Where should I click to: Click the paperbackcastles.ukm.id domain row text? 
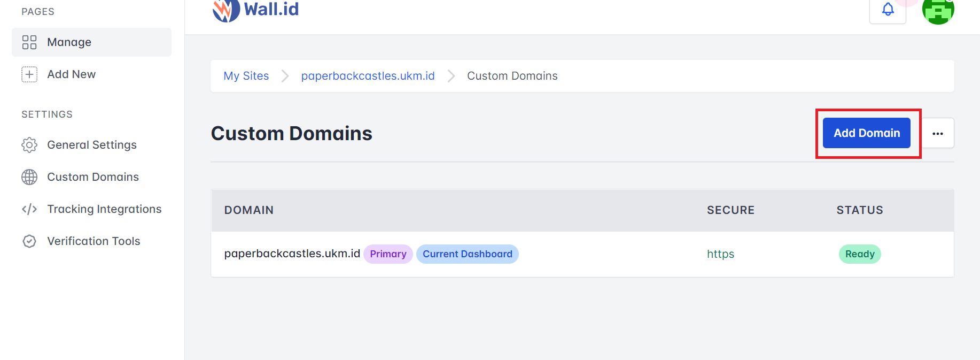[x=292, y=254]
